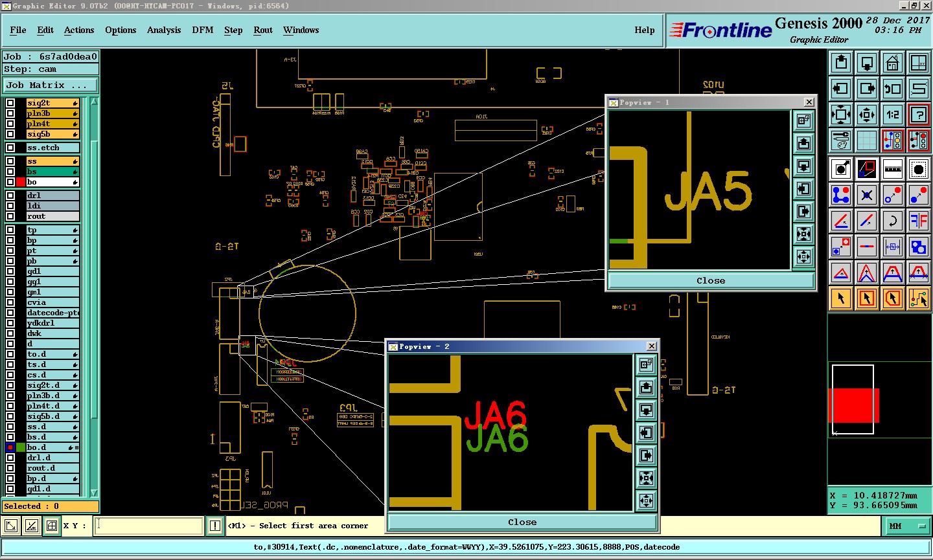Open the Rout menu
The height and width of the screenshot is (560, 933).
pyautogui.click(x=263, y=30)
